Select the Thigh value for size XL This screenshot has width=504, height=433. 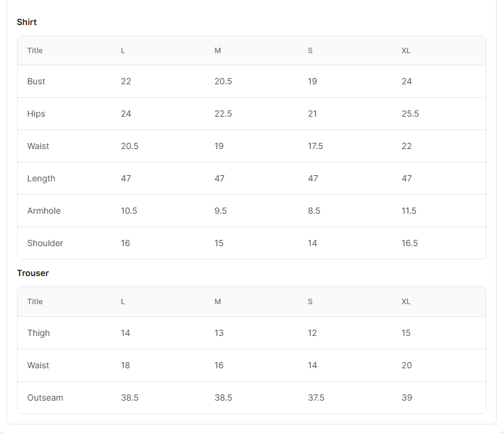point(406,333)
